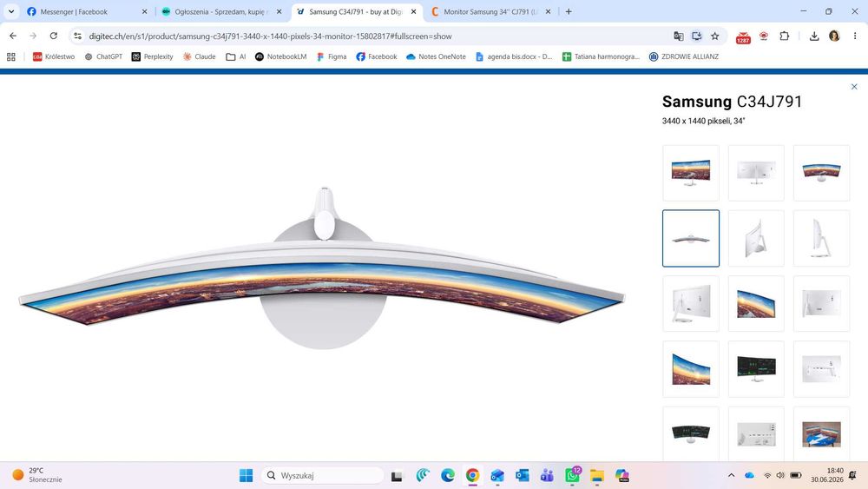Open the side profile view thumbnail
This screenshot has height=489, width=868.
[821, 238]
